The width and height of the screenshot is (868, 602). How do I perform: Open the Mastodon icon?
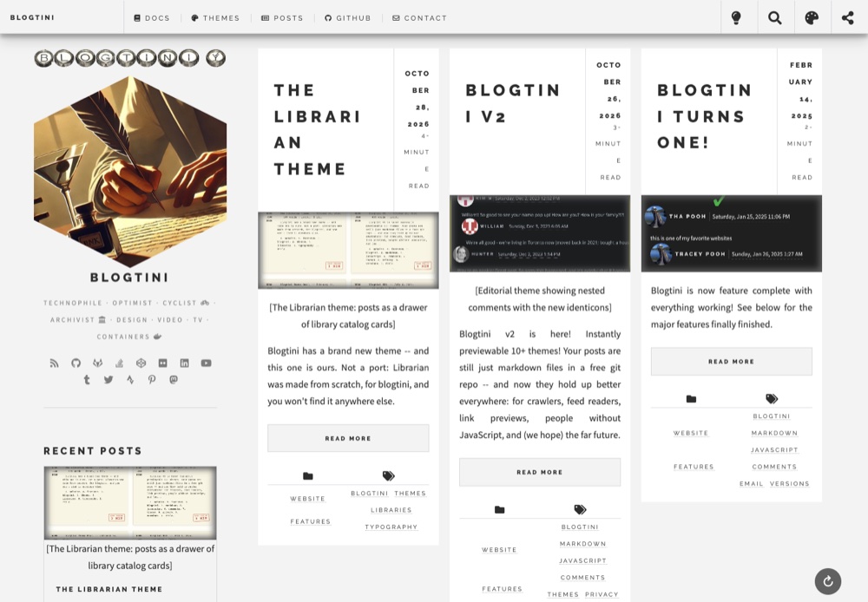[174, 380]
